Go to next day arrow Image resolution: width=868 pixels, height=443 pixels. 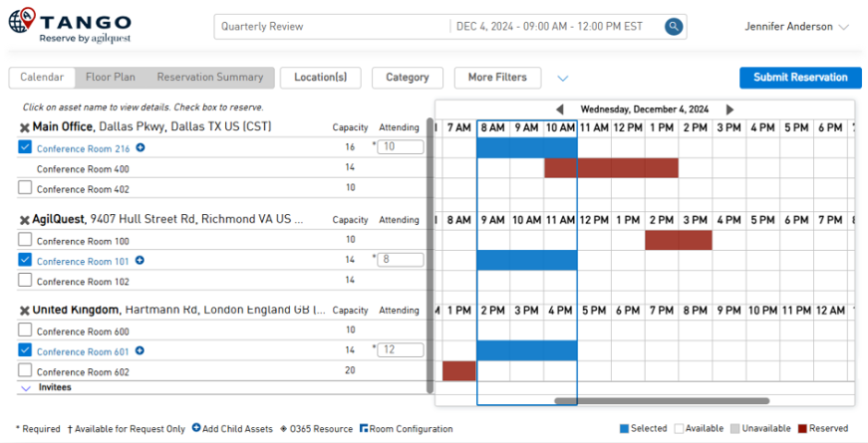pos(730,110)
